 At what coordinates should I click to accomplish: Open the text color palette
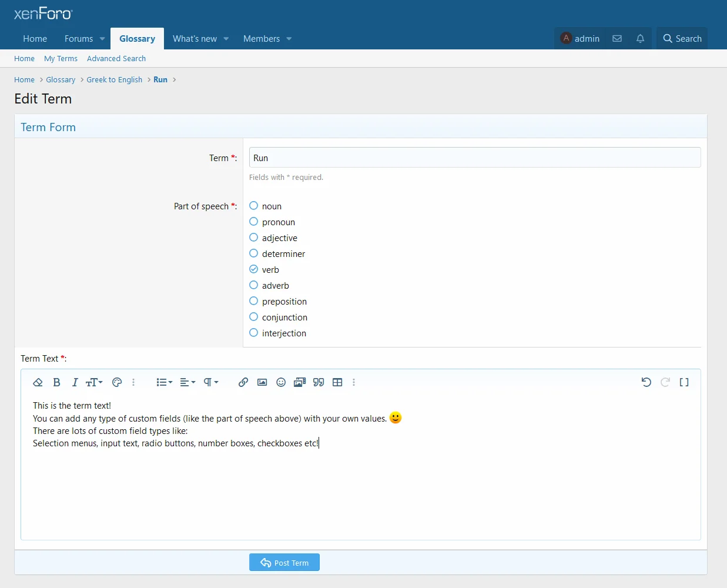(x=117, y=382)
